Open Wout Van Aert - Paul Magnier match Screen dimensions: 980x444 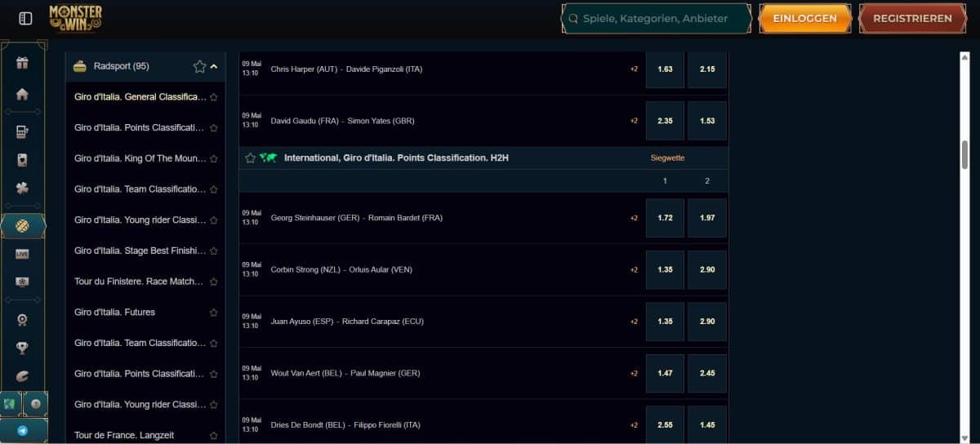pyautogui.click(x=345, y=373)
